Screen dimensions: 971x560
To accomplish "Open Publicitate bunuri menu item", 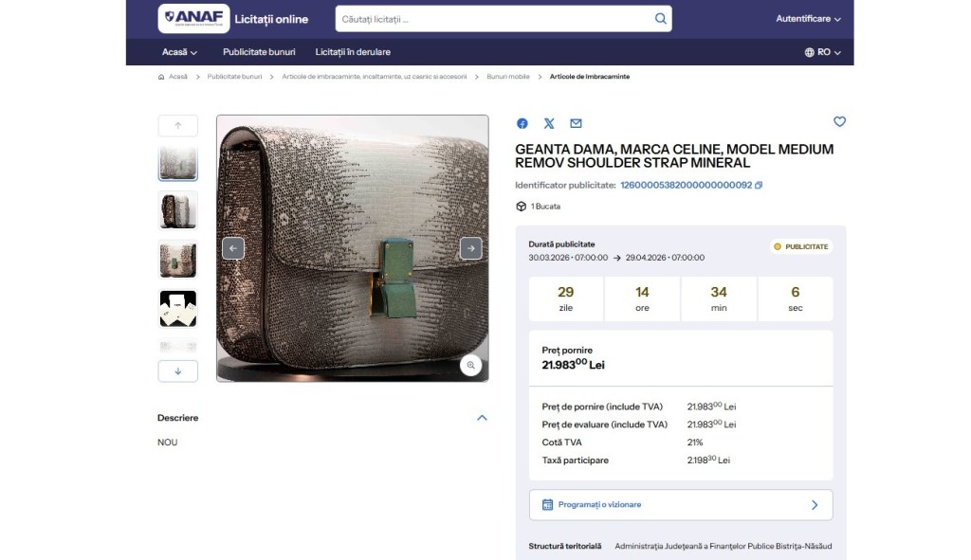I will tap(259, 52).
